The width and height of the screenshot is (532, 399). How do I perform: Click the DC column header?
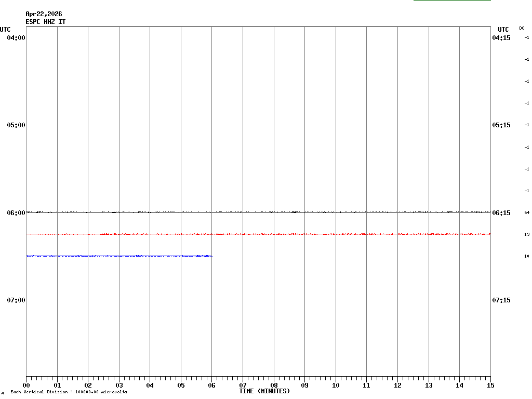click(x=522, y=28)
